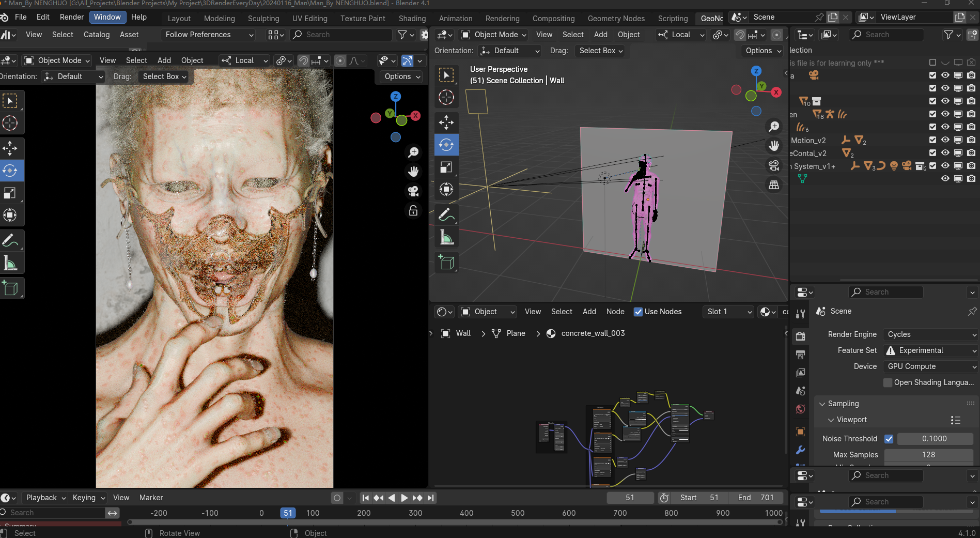Select the Measure tool in User Perspective viewport
The height and width of the screenshot is (538, 980).
tap(446, 237)
